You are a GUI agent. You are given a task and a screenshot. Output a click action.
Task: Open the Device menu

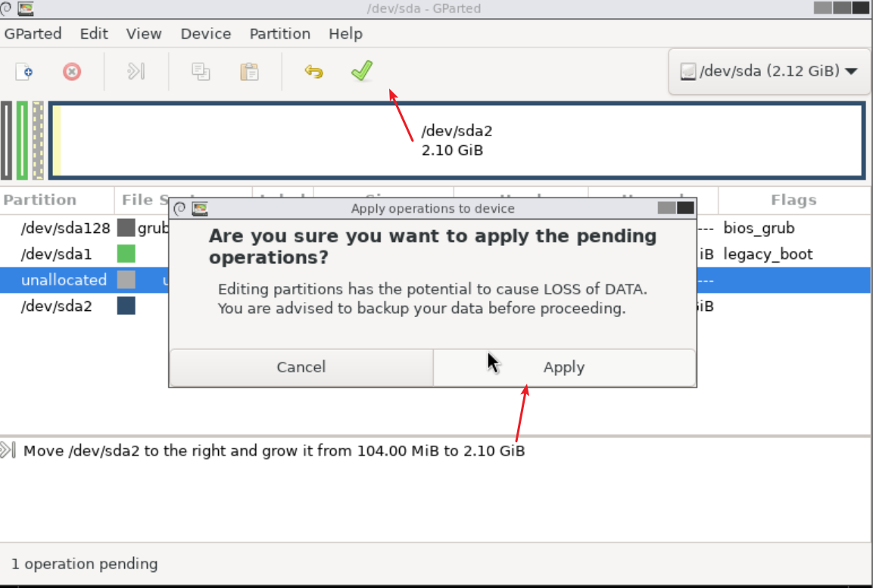coord(205,34)
